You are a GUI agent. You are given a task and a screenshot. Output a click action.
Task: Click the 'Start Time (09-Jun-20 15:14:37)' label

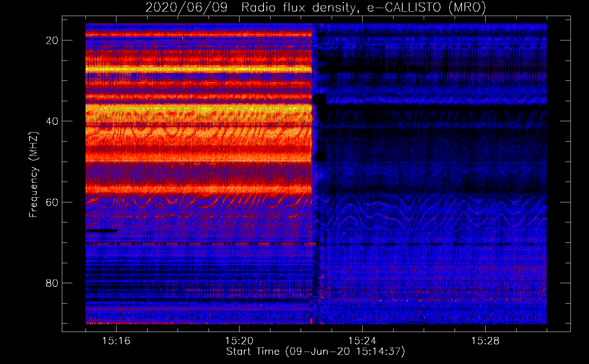click(x=316, y=352)
